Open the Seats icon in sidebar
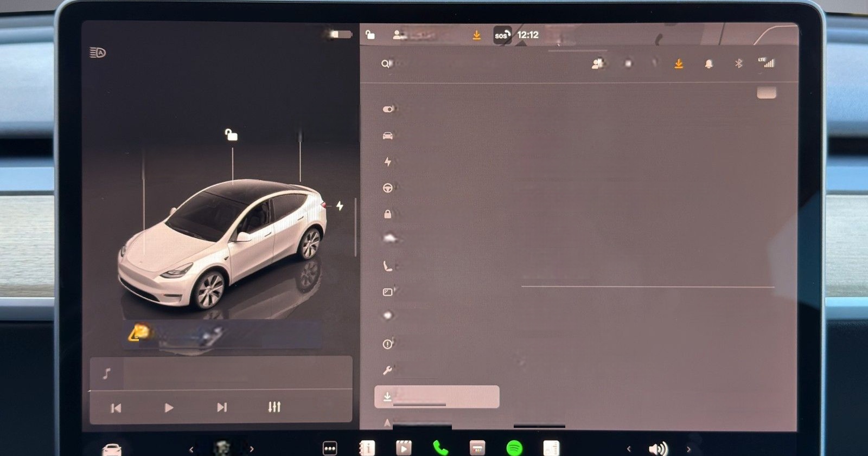This screenshot has width=868, height=456. 387,266
